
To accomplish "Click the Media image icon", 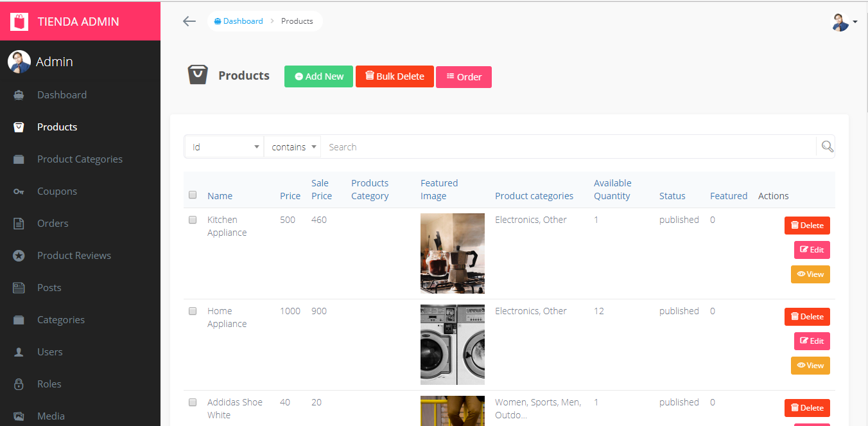I will click(x=19, y=416).
